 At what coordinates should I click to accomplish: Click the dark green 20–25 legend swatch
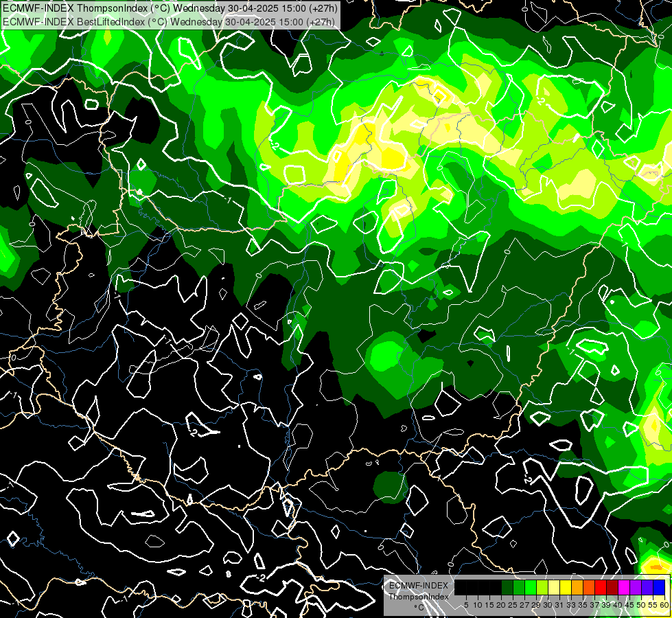click(507, 588)
